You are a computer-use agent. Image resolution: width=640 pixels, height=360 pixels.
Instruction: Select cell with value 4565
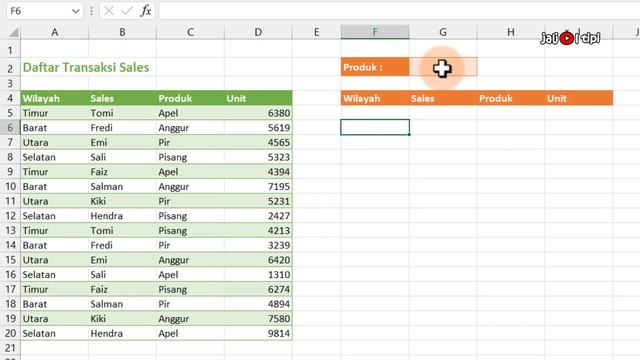pyautogui.click(x=258, y=142)
